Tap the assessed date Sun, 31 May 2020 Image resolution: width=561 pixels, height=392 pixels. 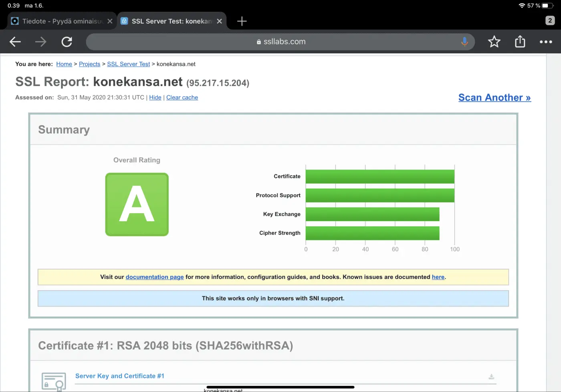click(x=101, y=97)
